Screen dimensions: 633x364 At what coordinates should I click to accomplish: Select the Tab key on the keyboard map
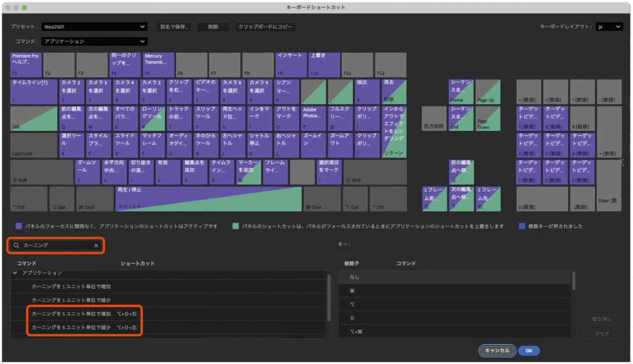click(x=33, y=117)
